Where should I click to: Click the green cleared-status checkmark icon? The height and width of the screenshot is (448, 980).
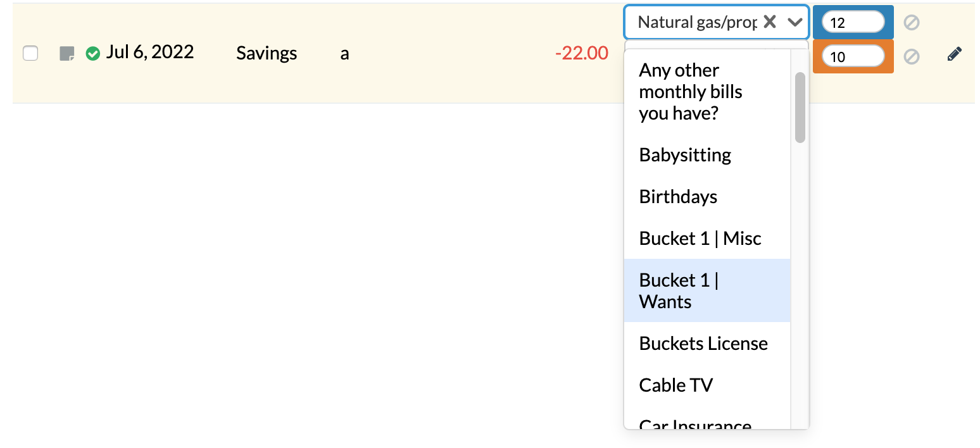[x=92, y=53]
